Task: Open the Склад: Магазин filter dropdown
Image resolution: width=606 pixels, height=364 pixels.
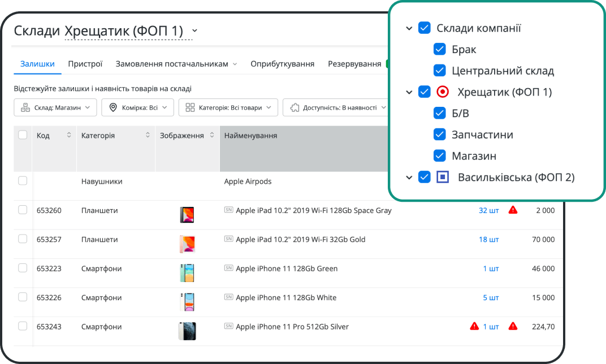Action: coord(55,107)
